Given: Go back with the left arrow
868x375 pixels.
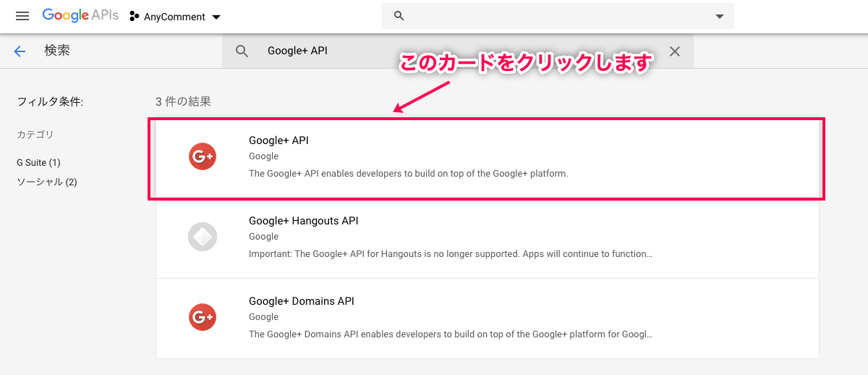Looking at the screenshot, I should click(x=20, y=51).
